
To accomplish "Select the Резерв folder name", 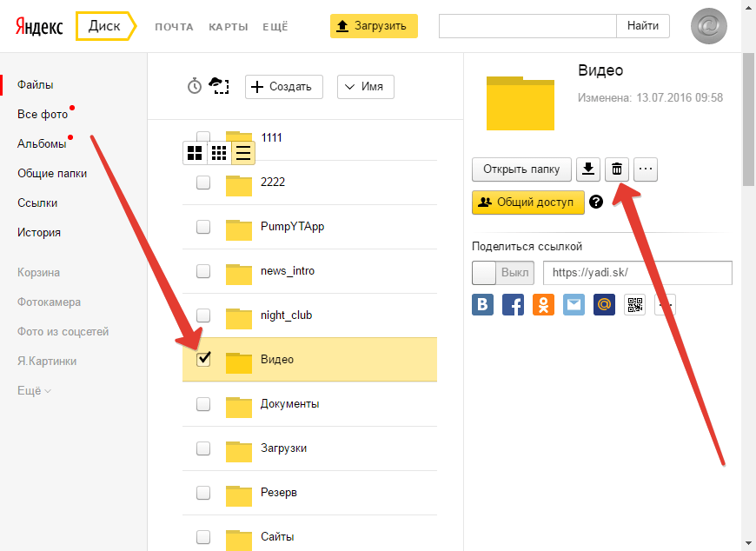I will click(x=279, y=493).
